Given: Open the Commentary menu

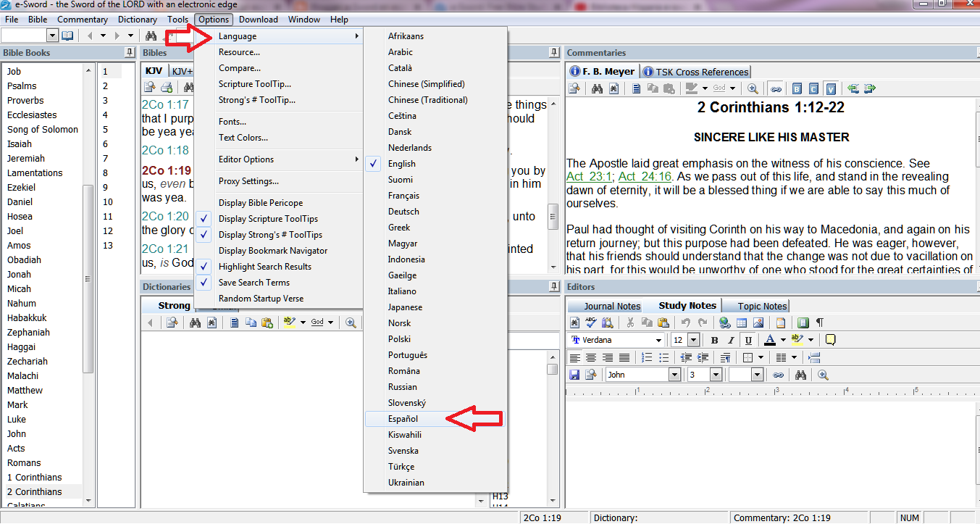Looking at the screenshot, I should pyautogui.click(x=83, y=20).
